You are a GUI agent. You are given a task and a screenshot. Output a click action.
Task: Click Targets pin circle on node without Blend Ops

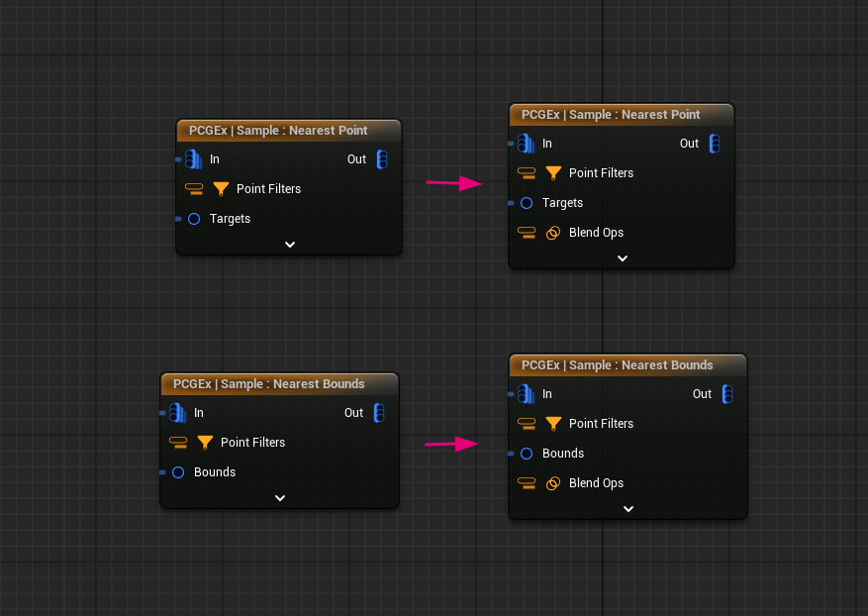(x=194, y=219)
